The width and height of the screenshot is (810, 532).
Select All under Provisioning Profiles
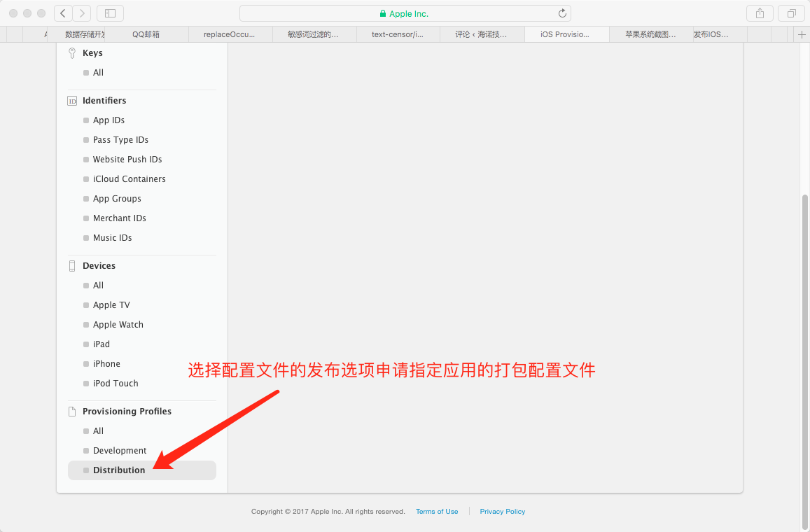[x=98, y=430]
